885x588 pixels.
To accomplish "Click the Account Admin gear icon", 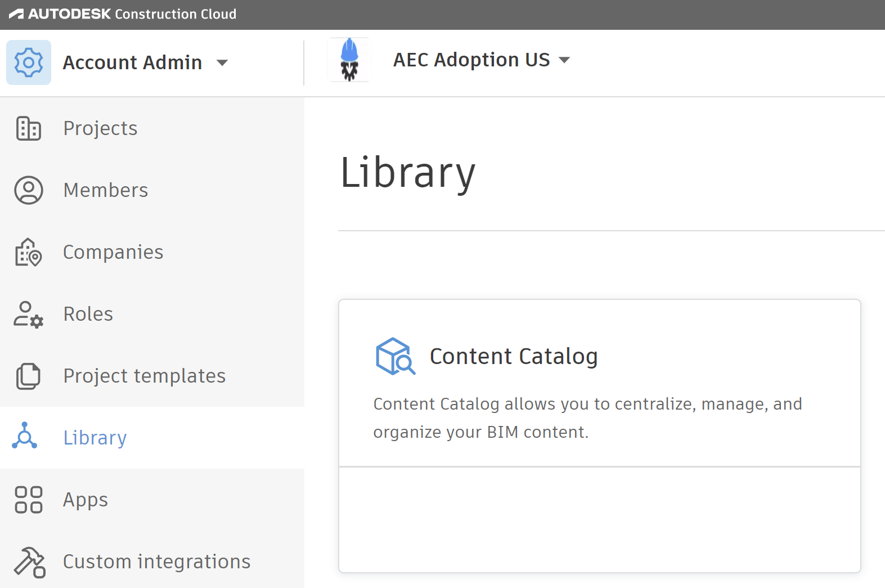I will (x=29, y=62).
